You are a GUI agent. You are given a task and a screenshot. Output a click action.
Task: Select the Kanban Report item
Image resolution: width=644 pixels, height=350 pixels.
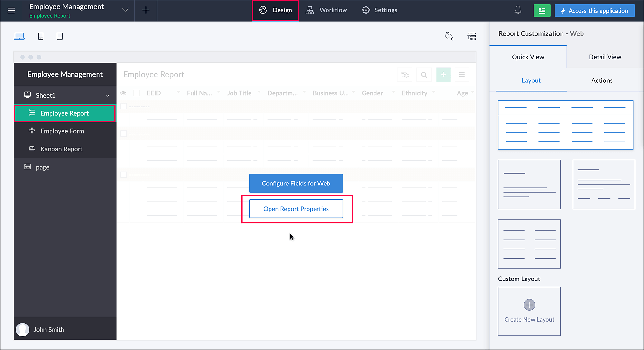61,149
